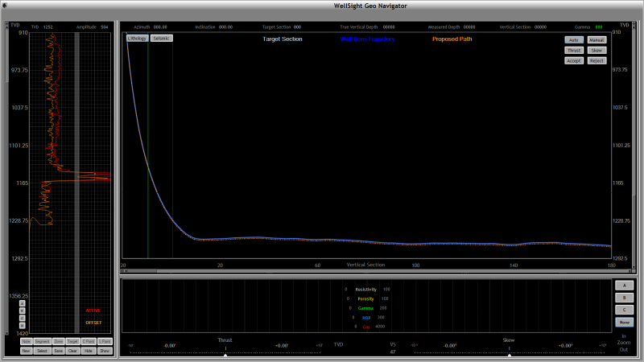Screen dimensions: 644x362
Task: Switch to the Lithology view tab
Action: pyautogui.click(x=136, y=39)
